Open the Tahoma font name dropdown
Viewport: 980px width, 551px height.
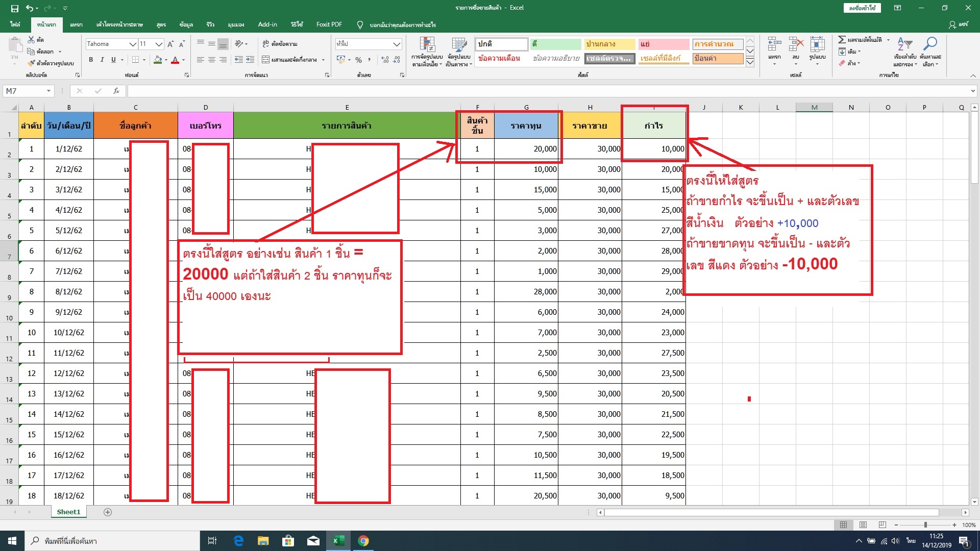(133, 44)
